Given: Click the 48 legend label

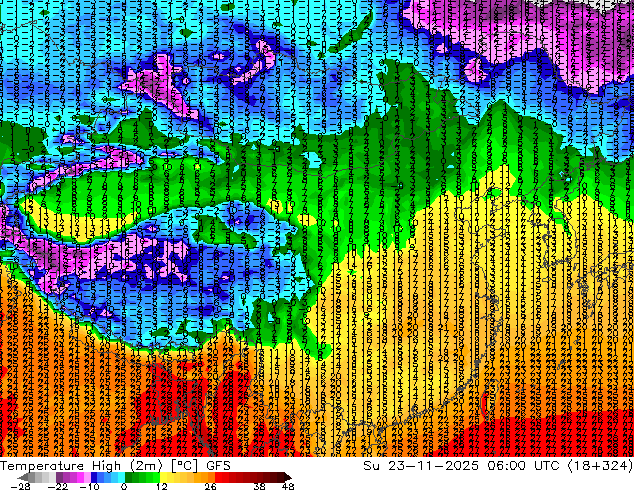Looking at the screenshot, I should 287,486.
